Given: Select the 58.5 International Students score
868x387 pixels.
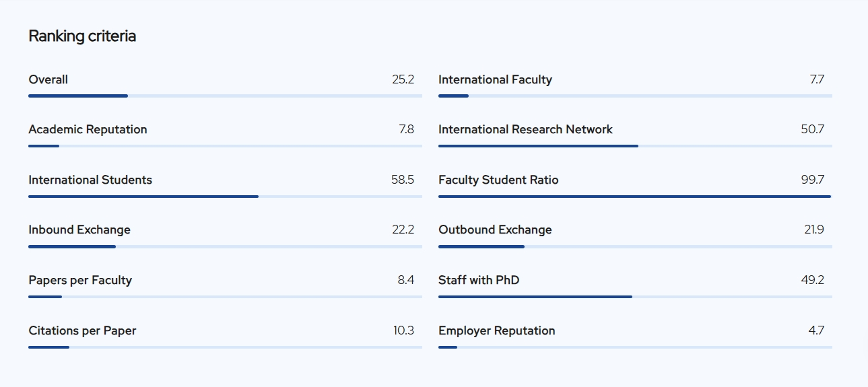Looking at the screenshot, I should pyautogui.click(x=402, y=180).
